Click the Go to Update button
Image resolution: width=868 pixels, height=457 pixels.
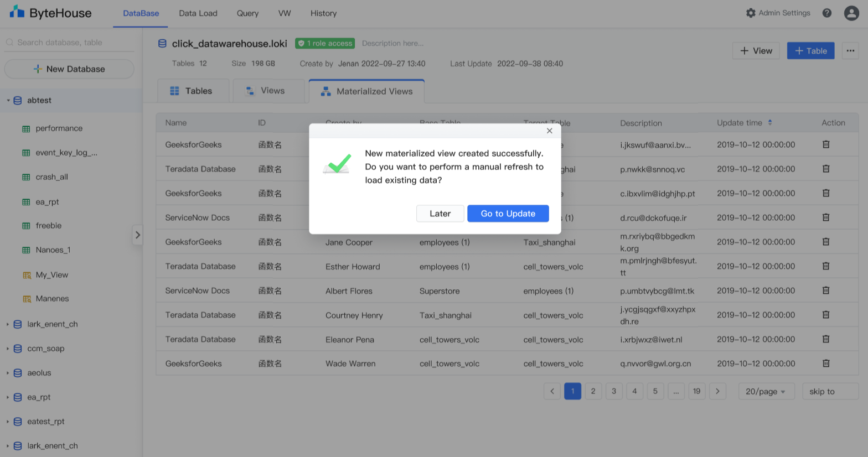[508, 214]
